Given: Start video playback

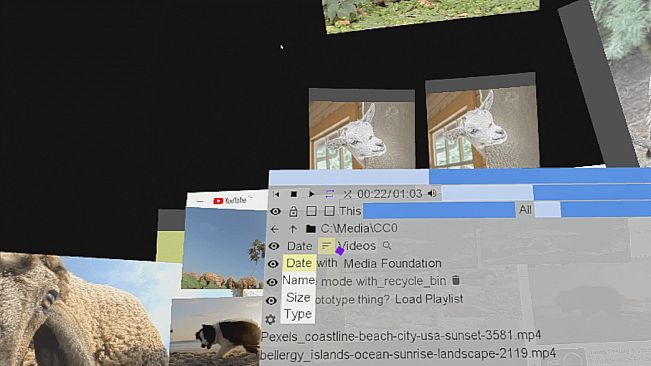Looking at the screenshot, I should (x=311, y=194).
